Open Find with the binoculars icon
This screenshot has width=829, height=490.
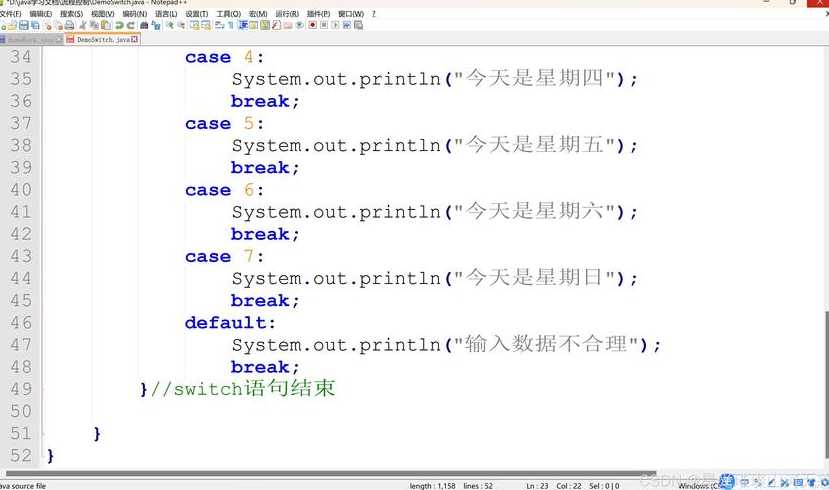tap(144, 25)
